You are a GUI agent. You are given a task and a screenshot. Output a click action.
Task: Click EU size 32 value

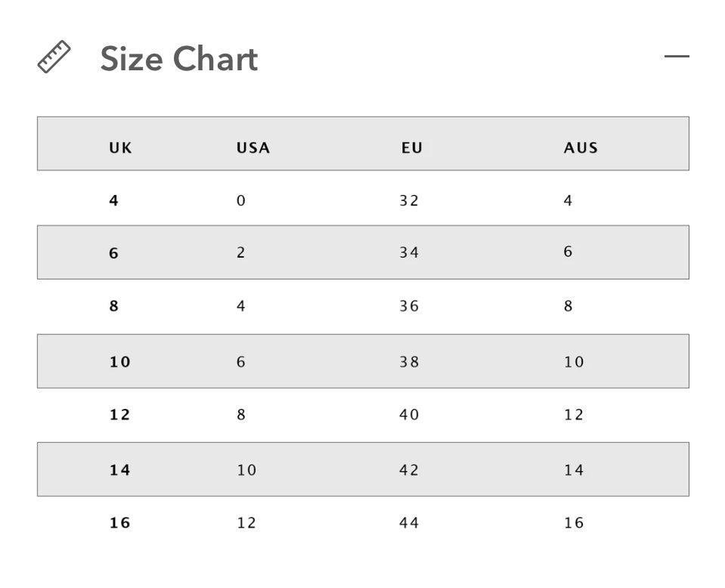coord(409,201)
